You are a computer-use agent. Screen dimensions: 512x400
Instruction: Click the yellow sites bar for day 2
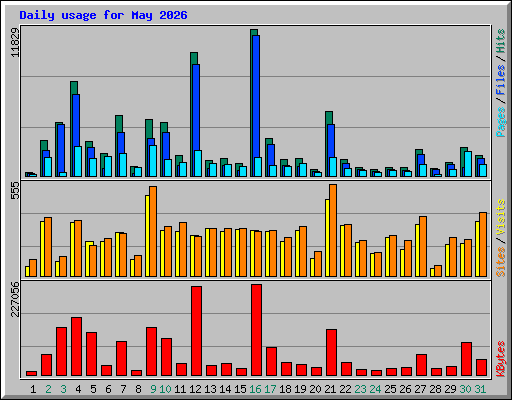click(42, 249)
